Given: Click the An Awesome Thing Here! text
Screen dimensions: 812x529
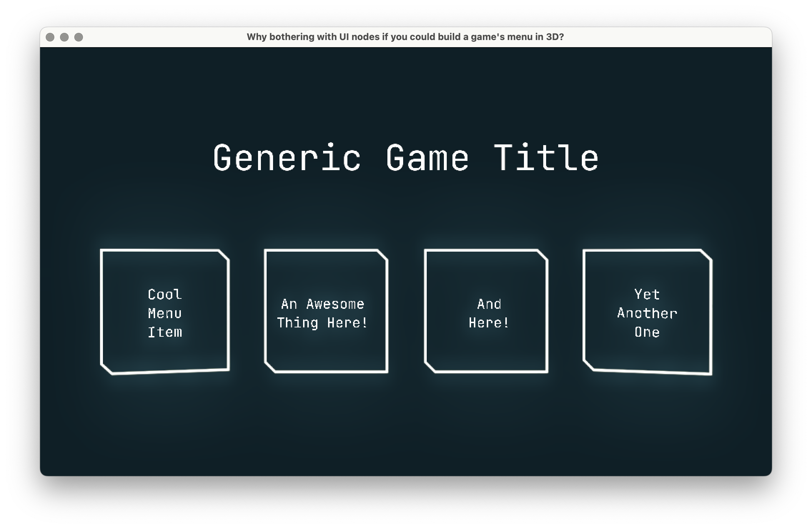Looking at the screenshot, I should tap(322, 313).
